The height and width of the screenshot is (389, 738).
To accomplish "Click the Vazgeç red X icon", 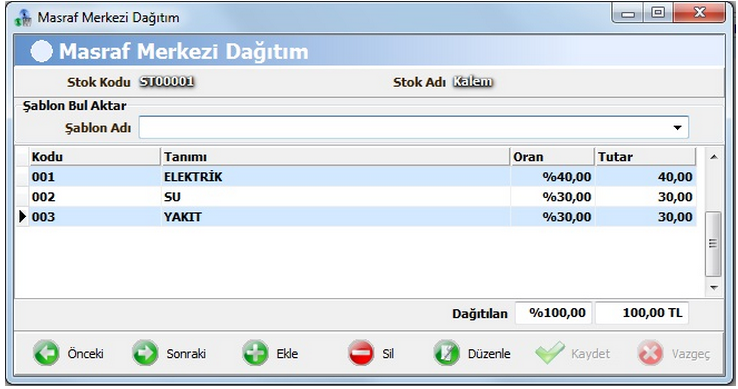I will [650, 353].
